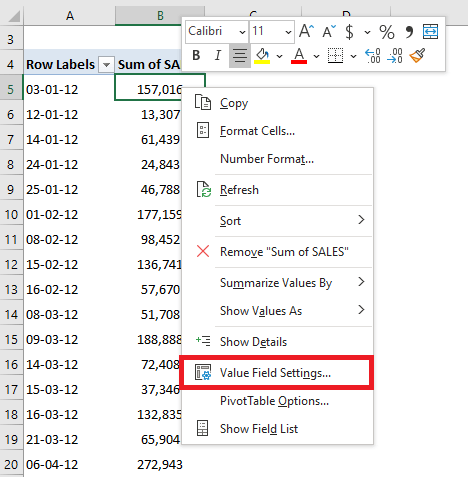The height and width of the screenshot is (477, 468).
Task: Toggle Bold formatting in mini toolbar
Action: pos(196,55)
